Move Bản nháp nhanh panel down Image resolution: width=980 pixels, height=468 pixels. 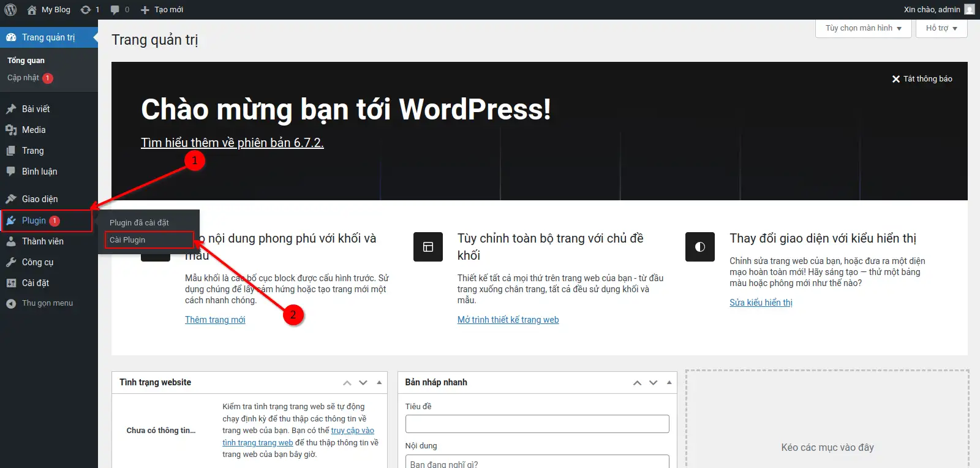tap(654, 383)
